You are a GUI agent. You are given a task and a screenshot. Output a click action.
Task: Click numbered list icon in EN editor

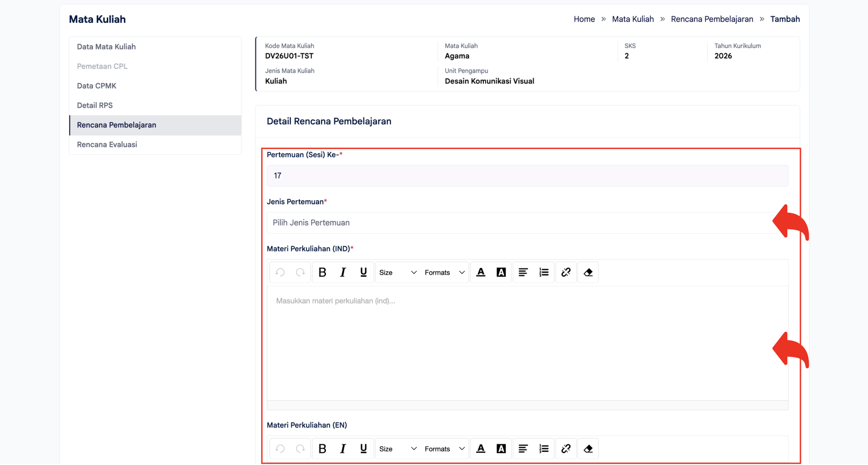pyautogui.click(x=544, y=449)
